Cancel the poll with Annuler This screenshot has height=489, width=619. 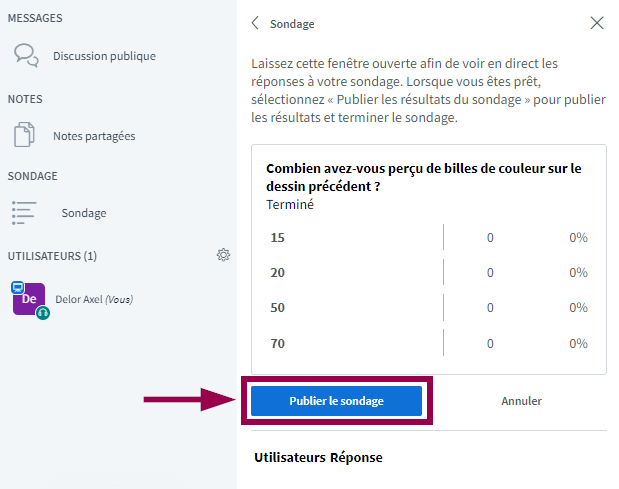[521, 401]
